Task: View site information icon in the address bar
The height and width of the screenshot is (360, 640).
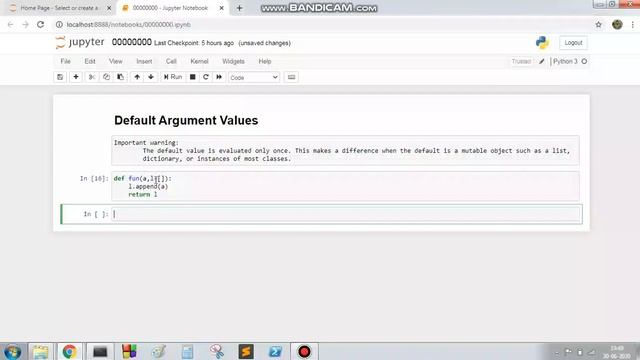Action: pyautogui.click(x=59, y=25)
